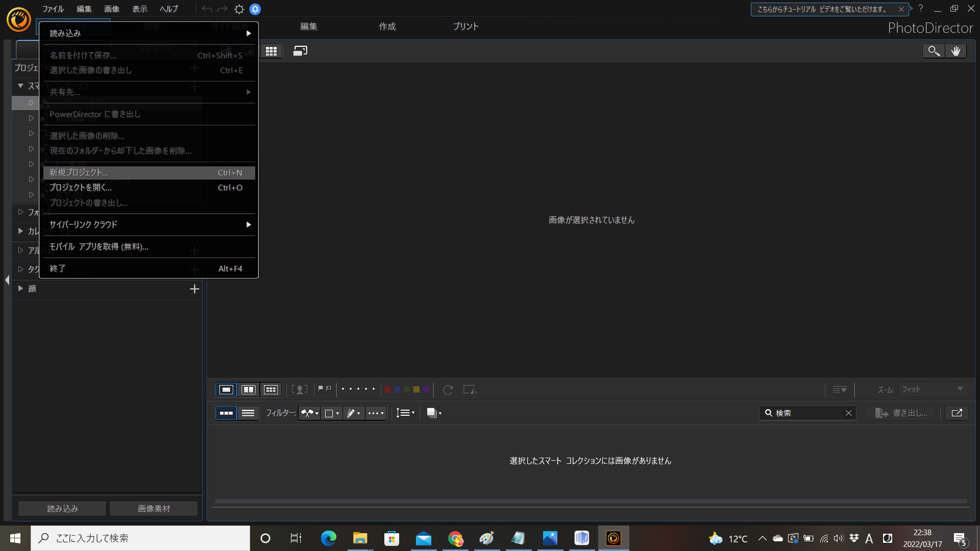Image resolution: width=980 pixels, height=551 pixels.
Task: Select the zoom magnifier tool
Action: [933, 51]
